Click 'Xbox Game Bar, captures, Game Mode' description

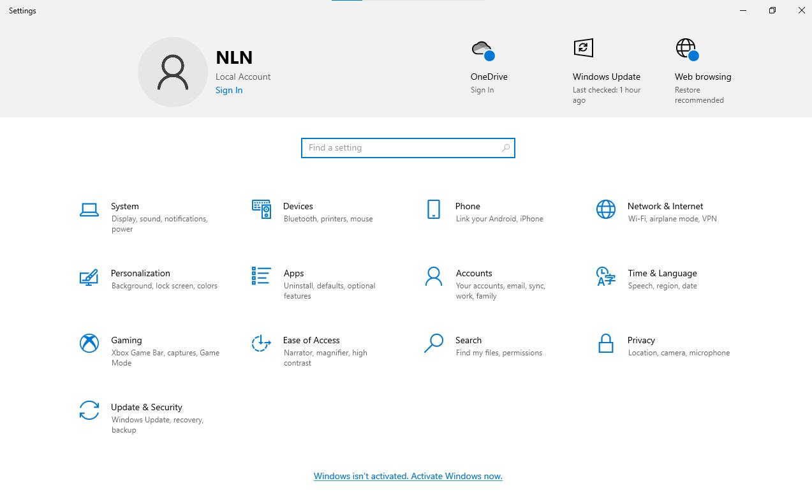(x=165, y=358)
